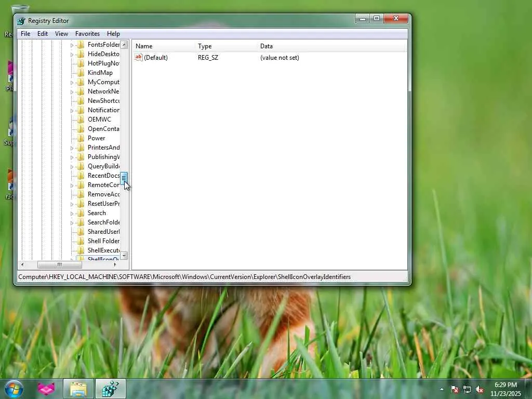Click the ShellExecut key name
Image resolution: width=532 pixels, height=399 pixels.
point(103,250)
